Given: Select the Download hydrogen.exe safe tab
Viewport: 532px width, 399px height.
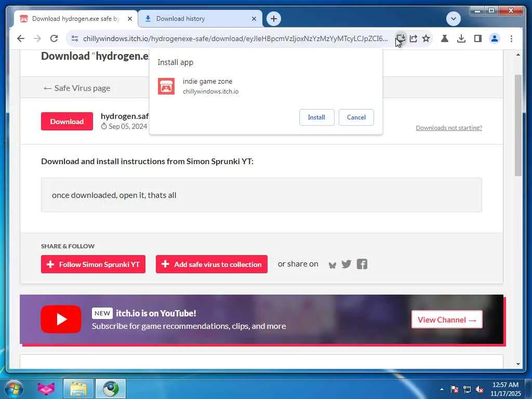Looking at the screenshot, I should (x=76, y=19).
